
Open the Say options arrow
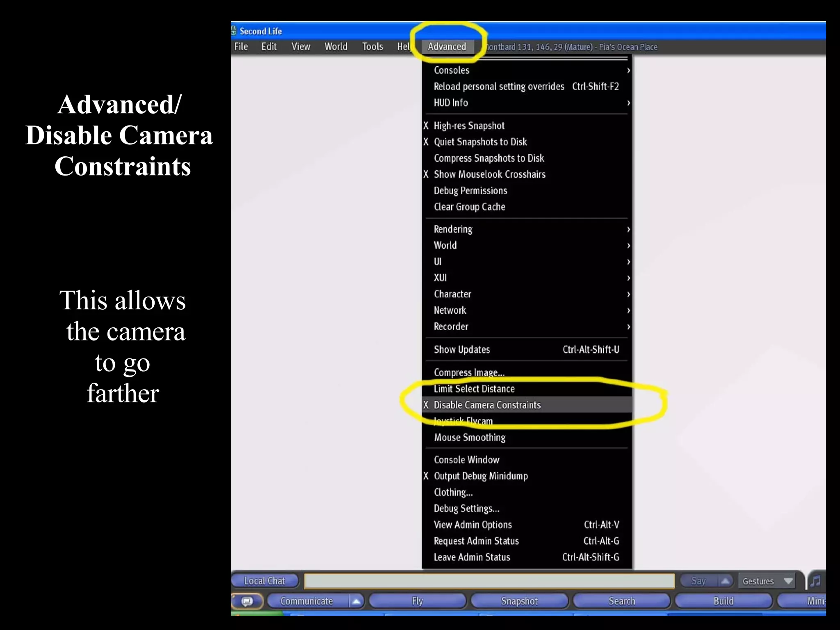coord(725,581)
